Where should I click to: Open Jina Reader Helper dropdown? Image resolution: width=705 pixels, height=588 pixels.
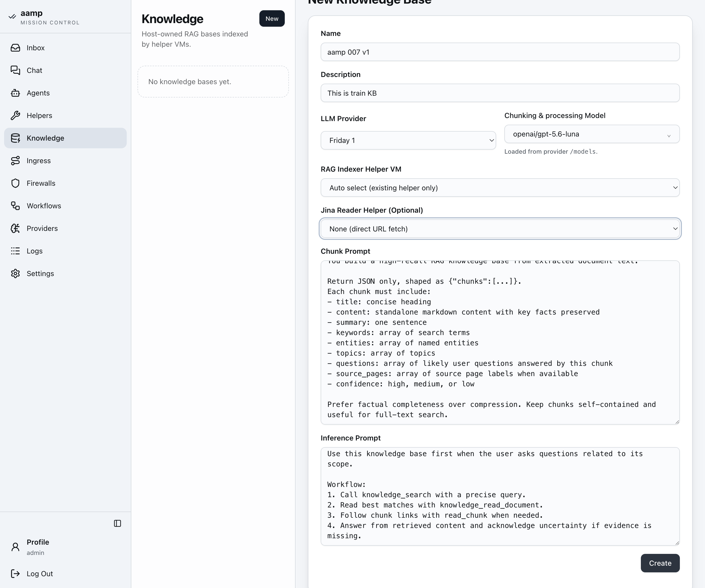pyautogui.click(x=500, y=229)
